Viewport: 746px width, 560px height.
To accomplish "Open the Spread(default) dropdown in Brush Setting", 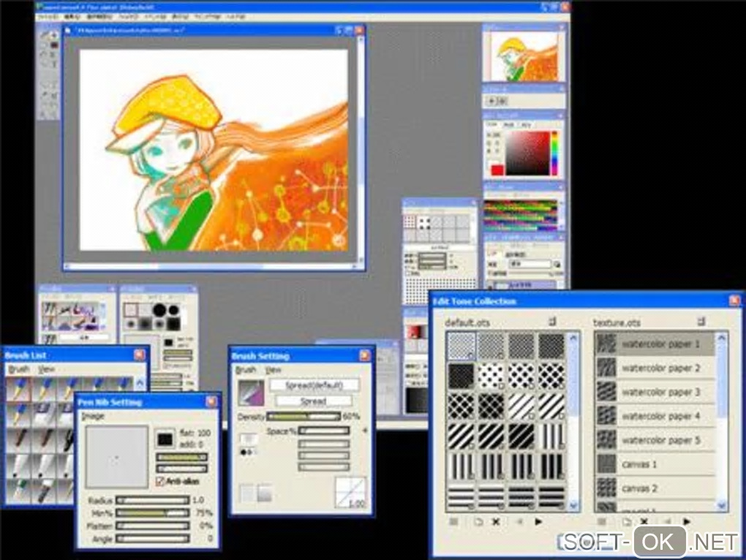I will tap(314, 385).
